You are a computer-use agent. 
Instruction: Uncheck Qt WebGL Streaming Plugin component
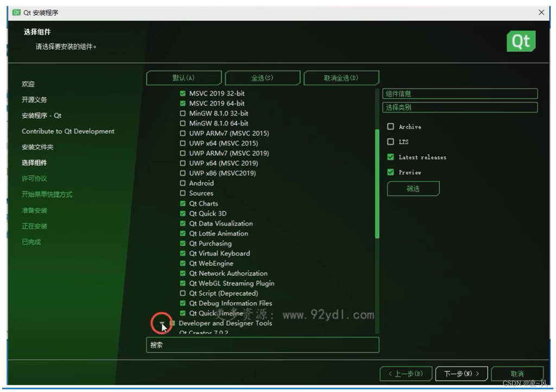click(x=182, y=283)
